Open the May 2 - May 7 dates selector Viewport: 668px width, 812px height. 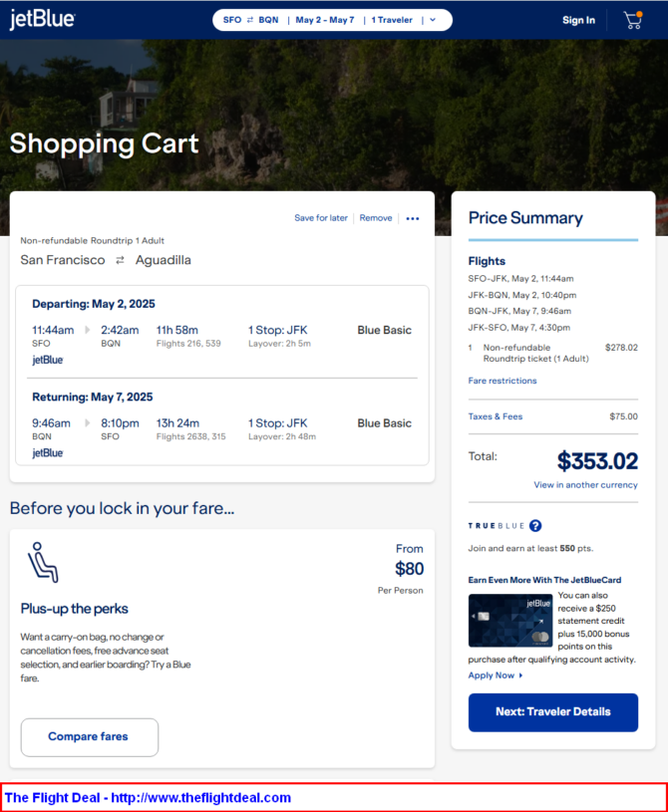click(x=325, y=20)
